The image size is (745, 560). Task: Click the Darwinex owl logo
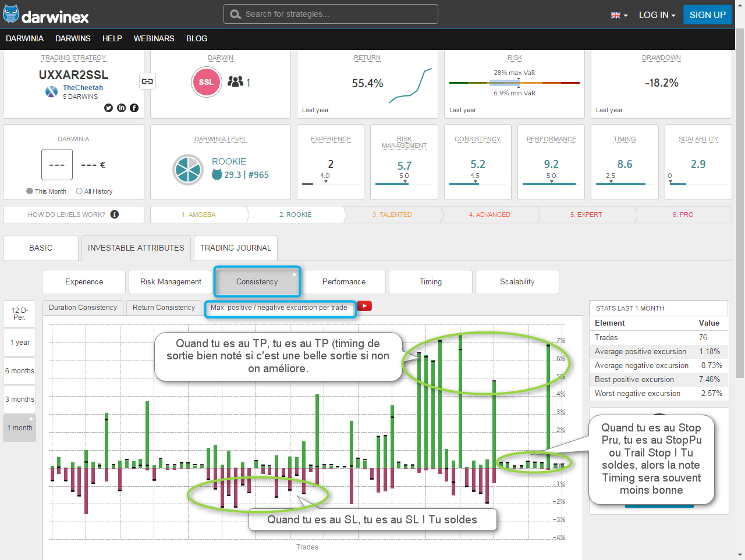point(11,15)
